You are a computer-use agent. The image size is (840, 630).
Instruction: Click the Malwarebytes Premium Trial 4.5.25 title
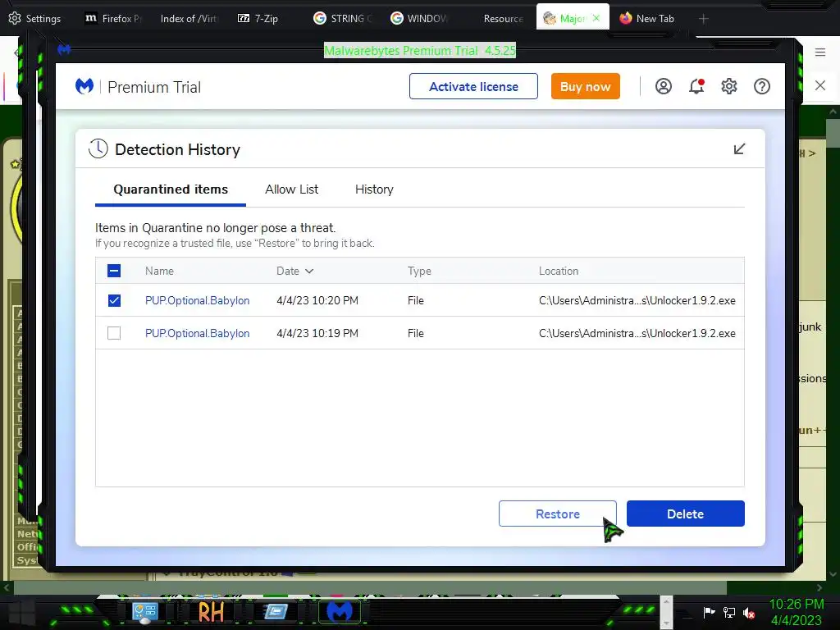419,50
